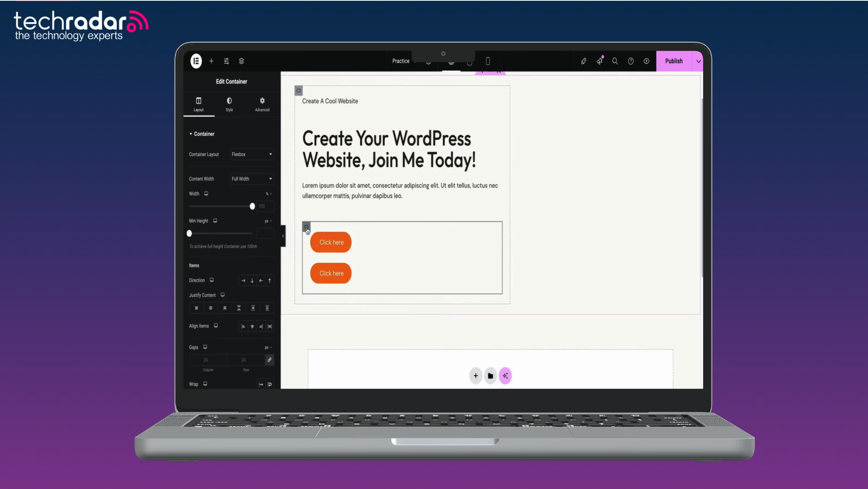This screenshot has width=868, height=489.
Task: Open the Elementor main menu
Action: 196,61
